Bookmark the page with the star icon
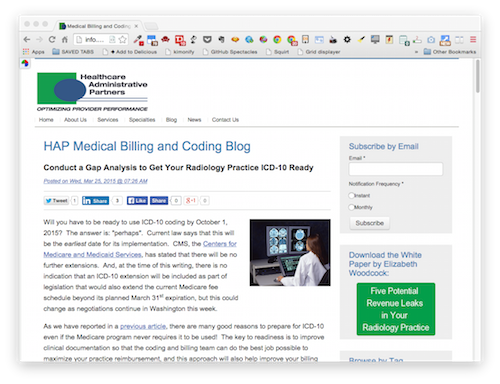The width and height of the screenshot is (500, 384). 123,40
